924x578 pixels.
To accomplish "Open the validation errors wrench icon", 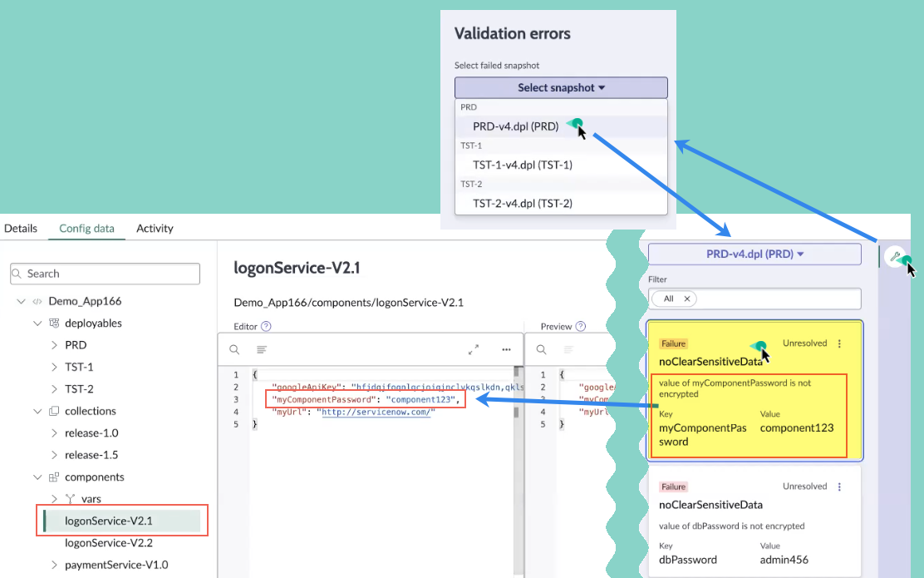I will 895,256.
